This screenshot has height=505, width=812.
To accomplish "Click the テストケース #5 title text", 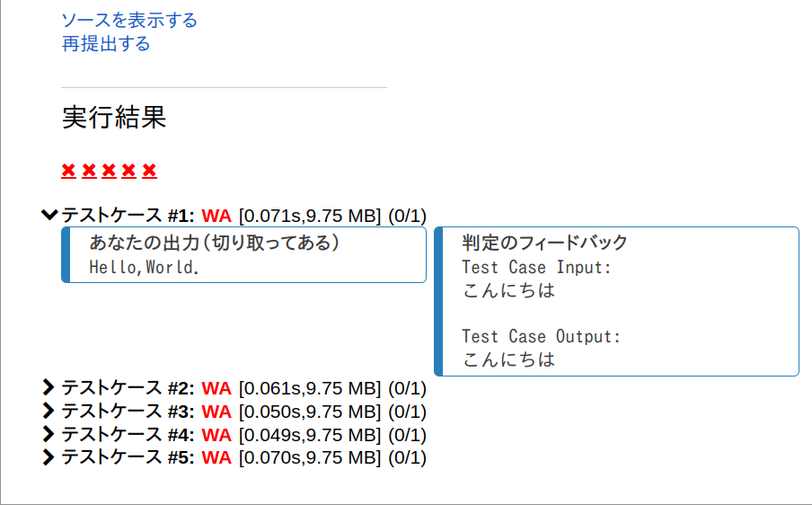I will click(128, 457).
